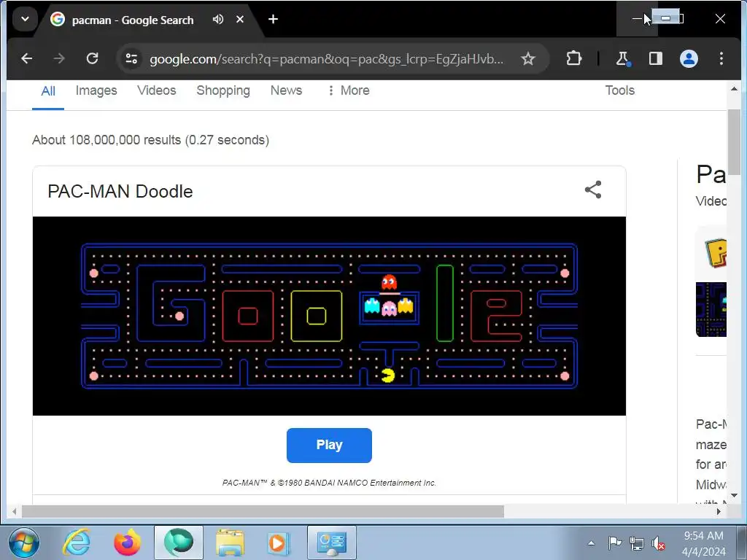The height and width of the screenshot is (560, 747).
Task: Click the vertical scrollbar up arrow
Action: [x=734, y=89]
